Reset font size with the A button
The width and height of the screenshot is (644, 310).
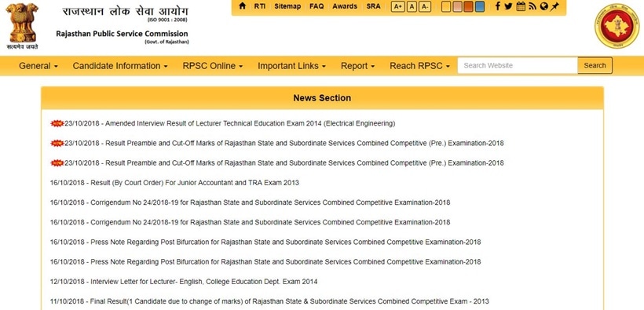[412, 6]
